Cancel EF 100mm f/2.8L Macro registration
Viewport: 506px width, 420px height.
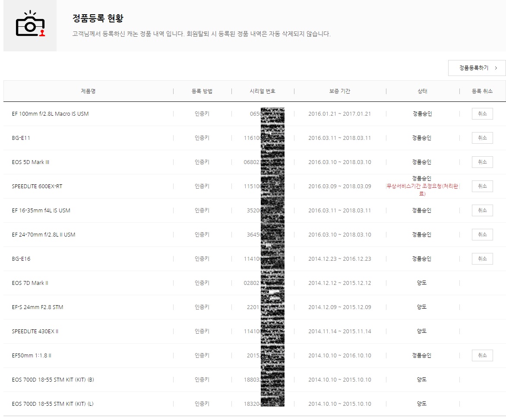point(482,114)
